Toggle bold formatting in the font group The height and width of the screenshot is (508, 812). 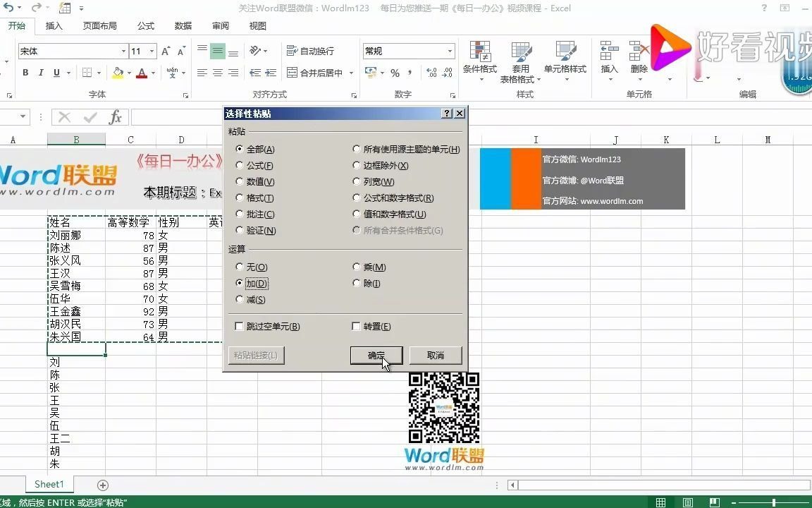coord(25,73)
